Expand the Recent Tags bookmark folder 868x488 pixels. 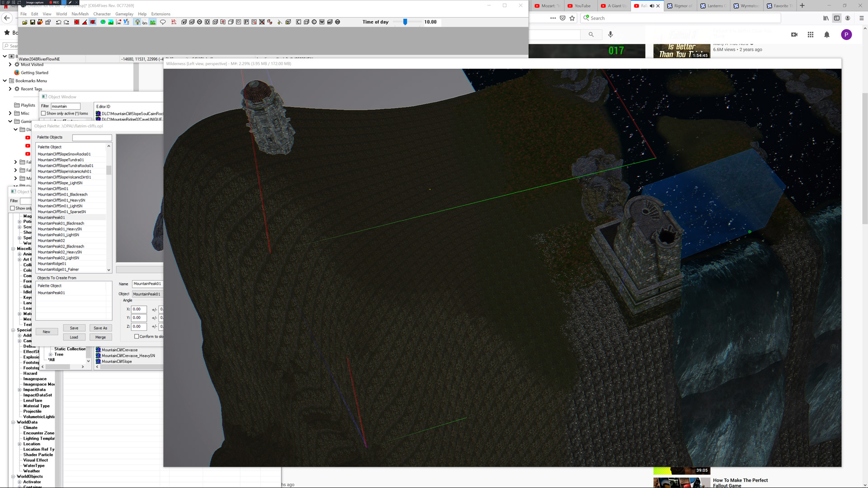[10, 89]
